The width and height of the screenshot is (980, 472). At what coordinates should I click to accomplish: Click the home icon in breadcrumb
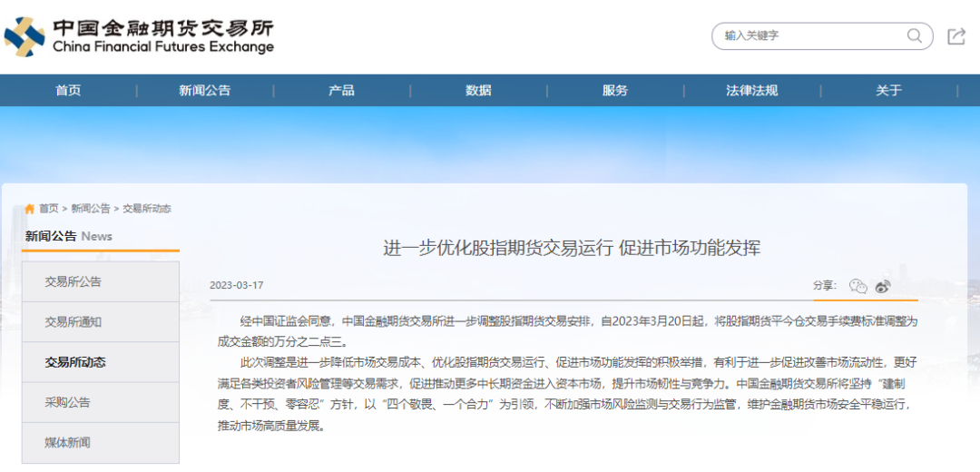click(x=29, y=209)
